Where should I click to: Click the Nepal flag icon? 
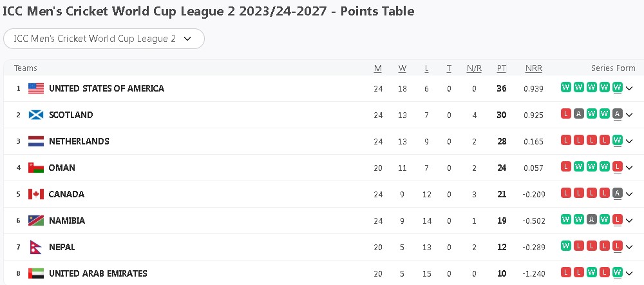point(35,247)
